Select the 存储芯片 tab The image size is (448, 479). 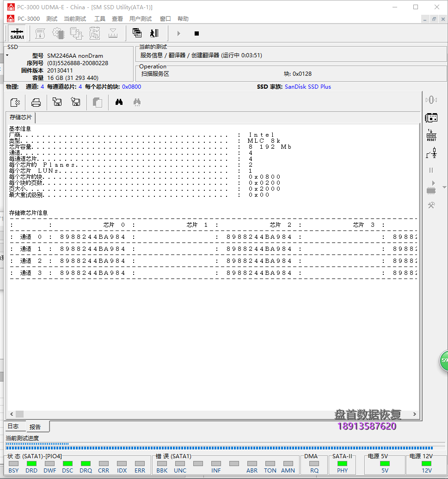[x=21, y=117]
